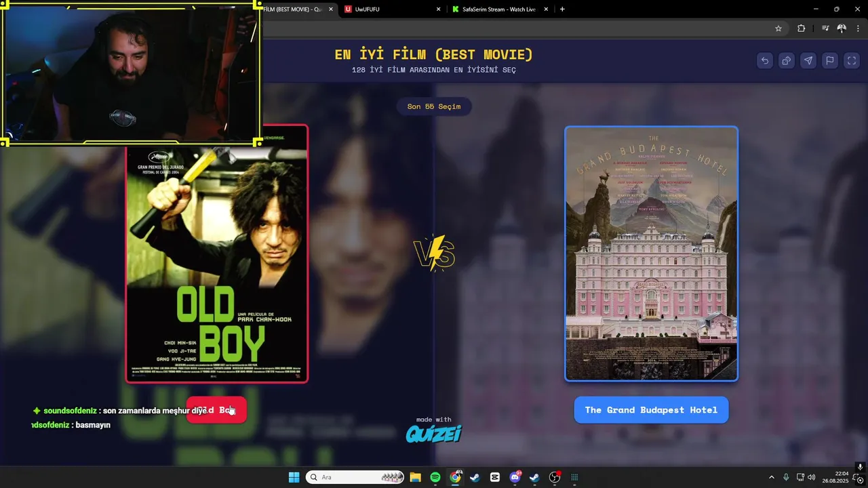Image resolution: width=868 pixels, height=488 pixels.
Task: Undo the last choice with the back-arrow icon
Action: pos(765,60)
